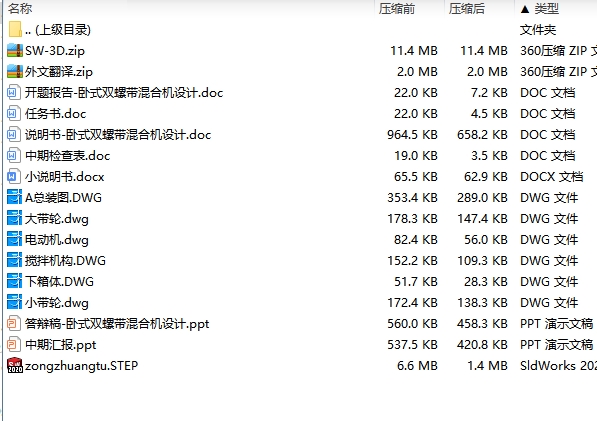
Task: Select the 电动机.dwg drawing icon
Action: tap(15, 239)
